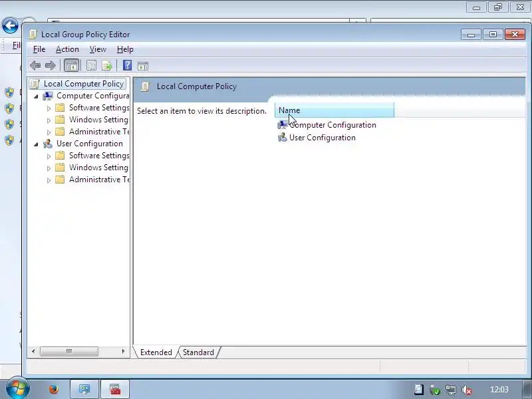Image resolution: width=532 pixels, height=399 pixels.
Task: Go forward using the toolbar Forward arrow
Action: coord(51,65)
